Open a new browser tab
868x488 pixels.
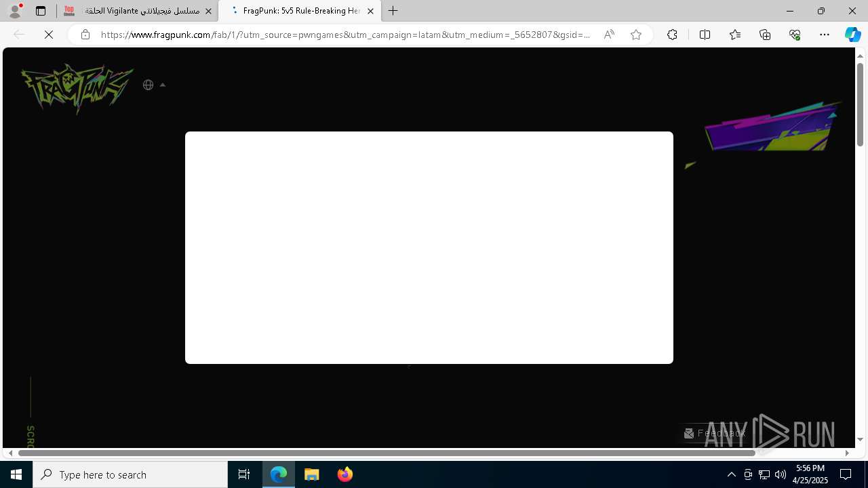[x=393, y=11]
